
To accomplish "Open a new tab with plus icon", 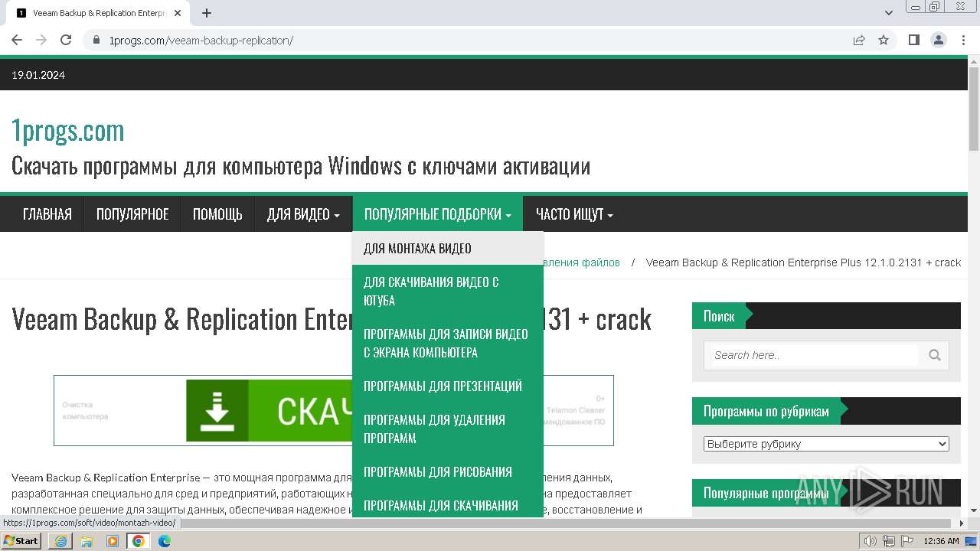I will click(x=207, y=13).
